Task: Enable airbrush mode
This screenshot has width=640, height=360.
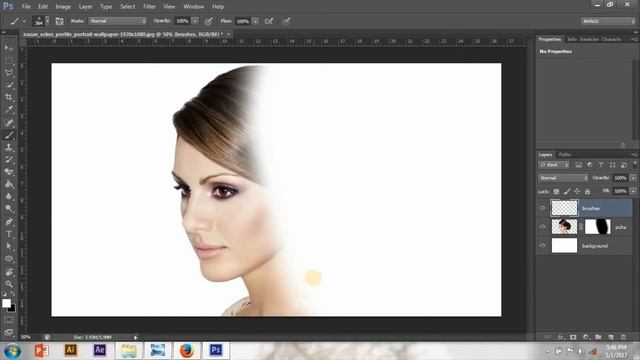Action: (269, 21)
